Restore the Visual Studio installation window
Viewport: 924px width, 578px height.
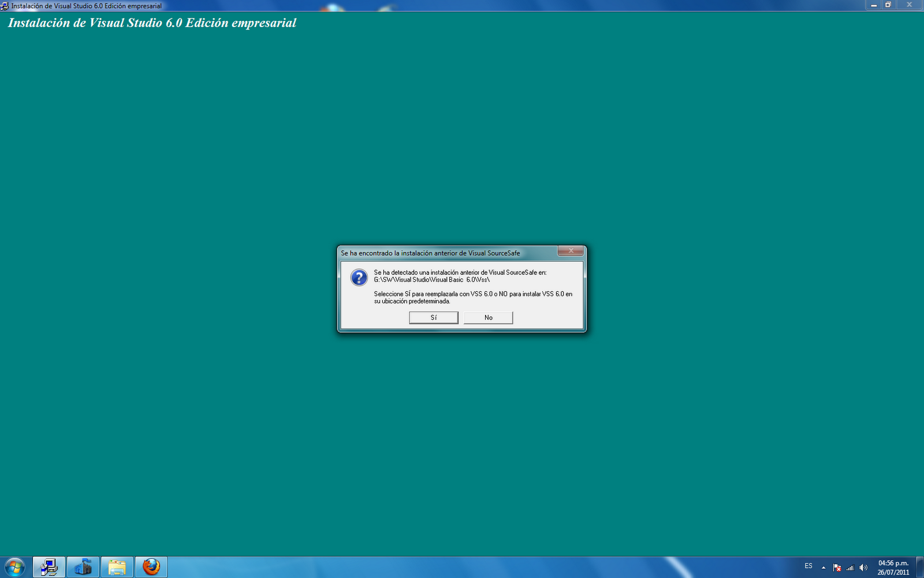pyautogui.click(x=888, y=5)
